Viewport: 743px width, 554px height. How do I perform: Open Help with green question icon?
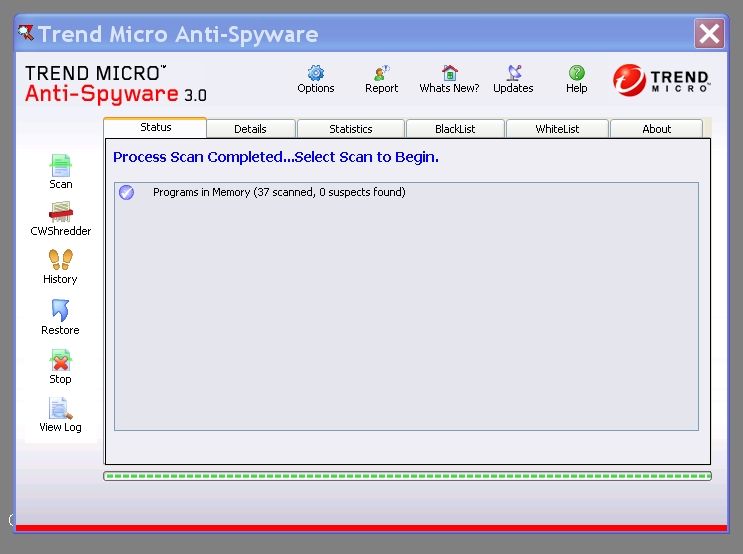[x=577, y=73]
